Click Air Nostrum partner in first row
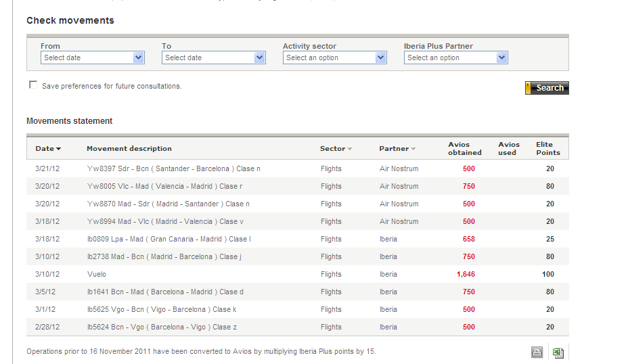628x364 pixels. coord(399,169)
